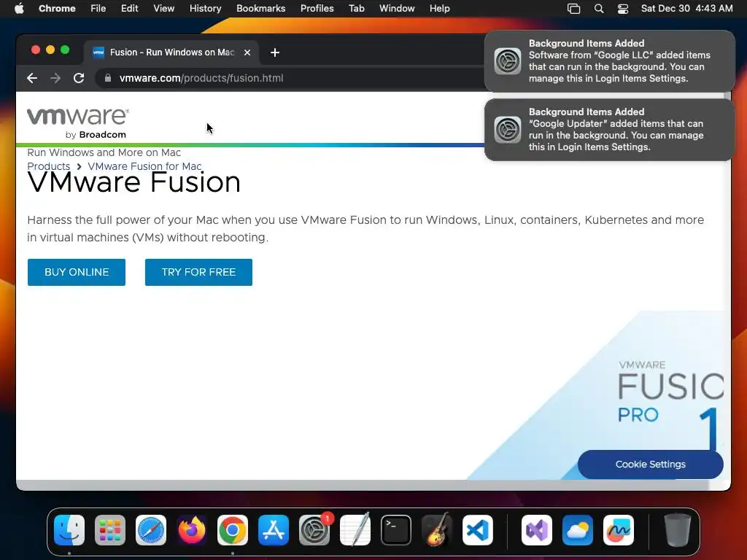
Task: Click the lock site info icon
Action: pyautogui.click(x=108, y=78)
